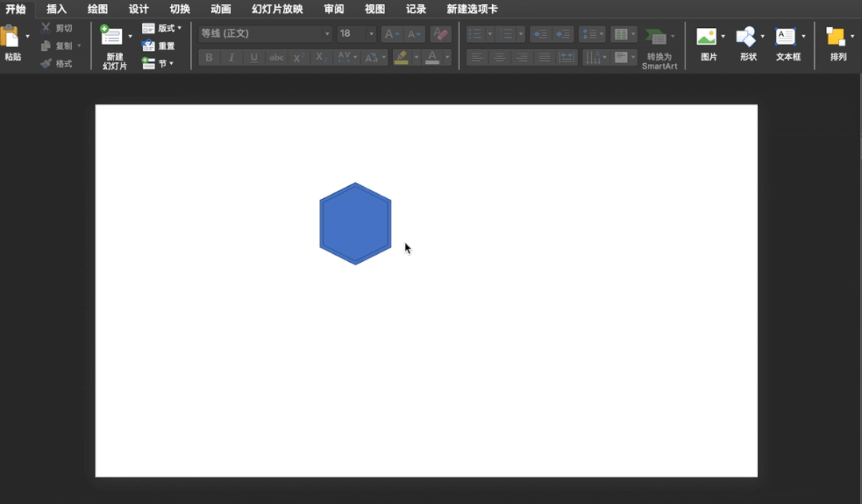Align text left

coord(477,58)
